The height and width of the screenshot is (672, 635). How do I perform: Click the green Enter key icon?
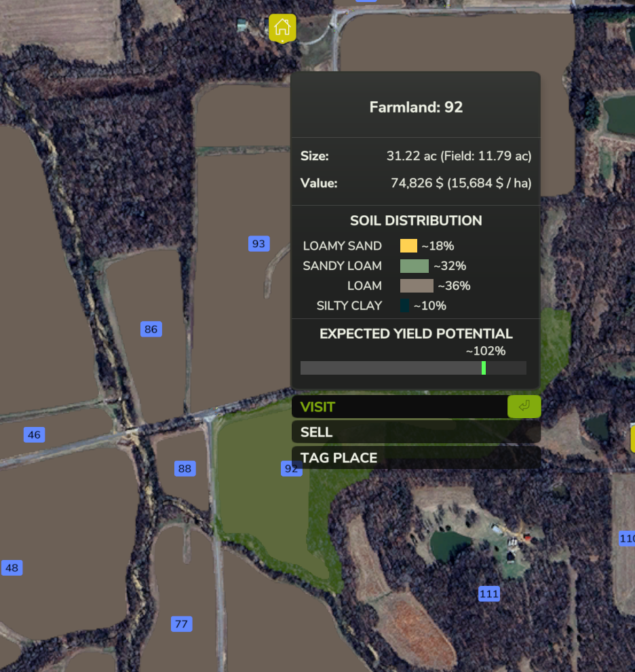(x=524, y=407)
